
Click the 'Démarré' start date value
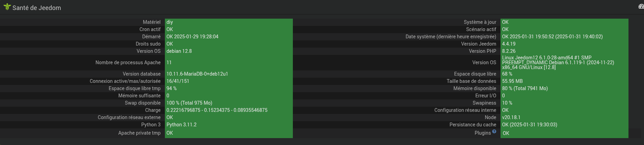(x=192, y=37)
